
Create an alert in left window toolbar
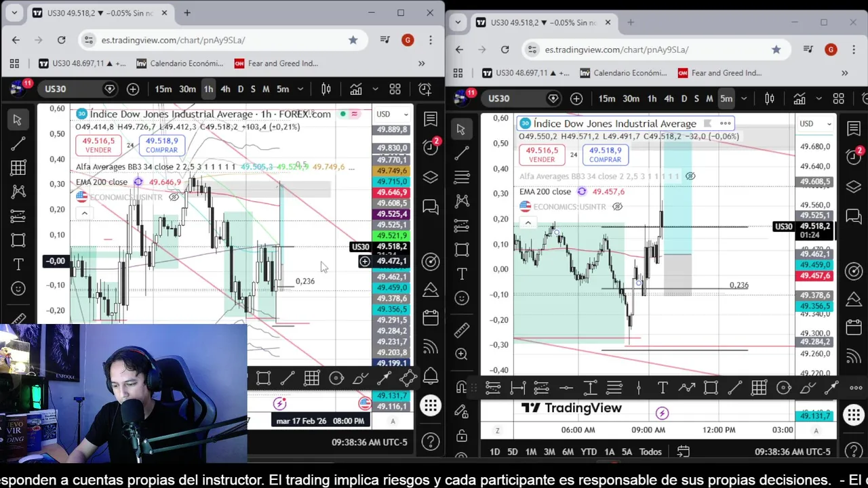425,89
